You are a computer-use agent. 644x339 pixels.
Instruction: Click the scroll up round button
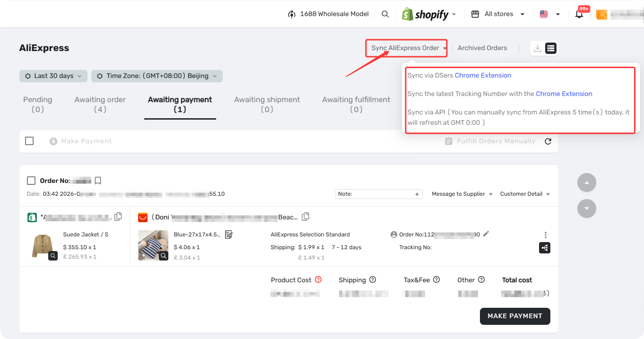[587, 183]
